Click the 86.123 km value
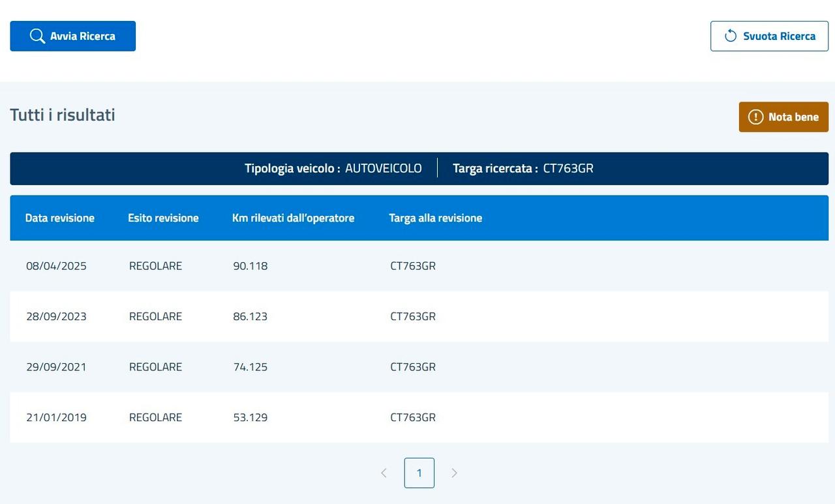Viewport: 835px width, 504px height. click(x=250, y=316)
